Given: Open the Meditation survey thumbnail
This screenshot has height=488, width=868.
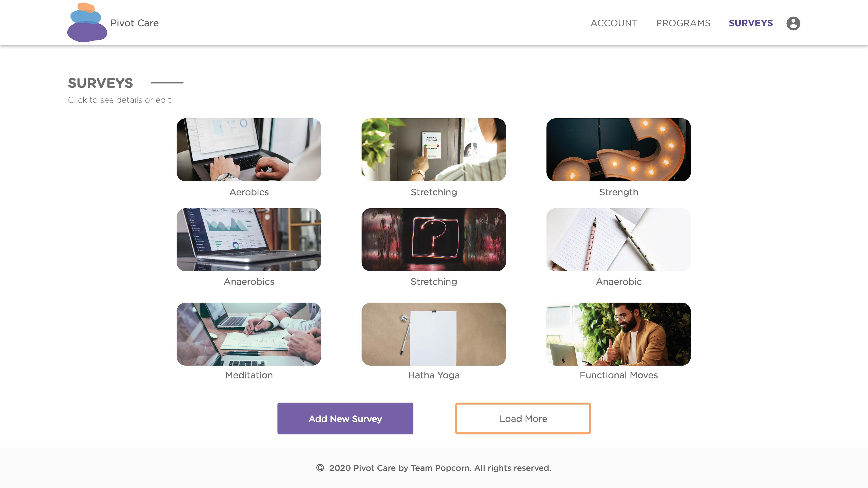Looking at the screenshot, I should click(x=249, y=334).
